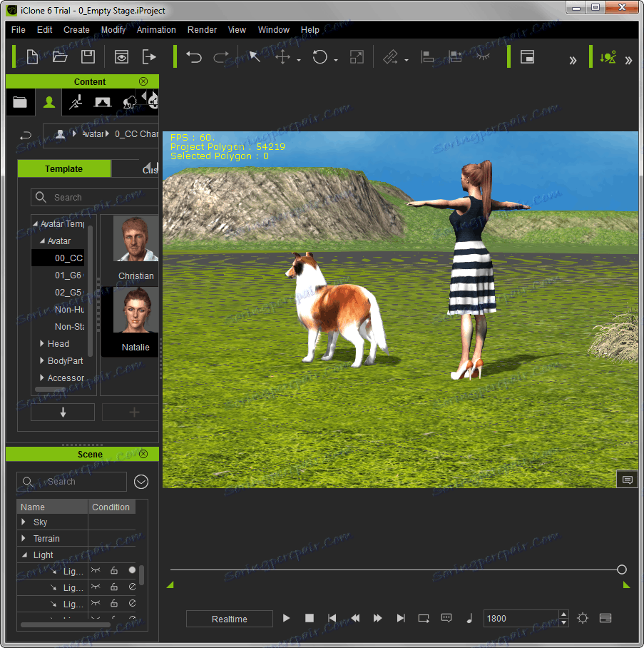
Task: Open the Render menu
Action: pos(202,30)
